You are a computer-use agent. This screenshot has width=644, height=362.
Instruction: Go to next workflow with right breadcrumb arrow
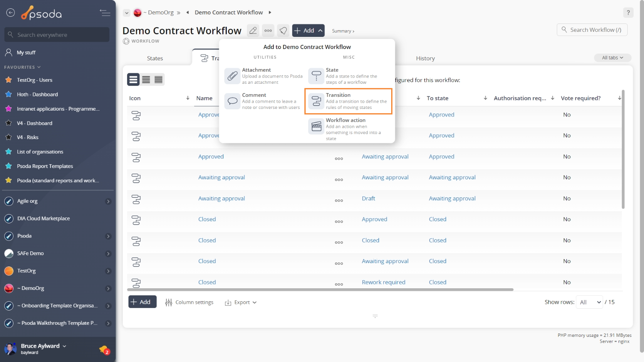[x=270, y=13]
